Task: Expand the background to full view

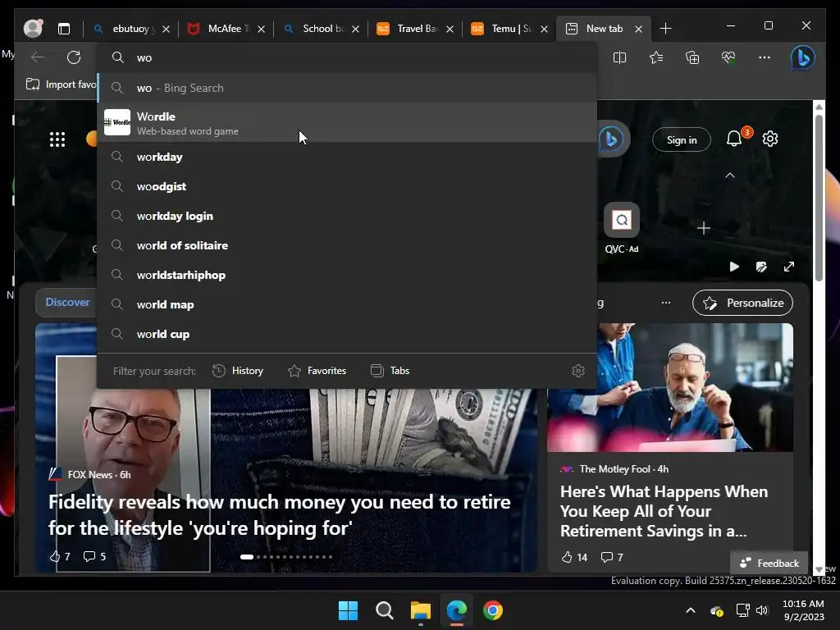Action: (x=789, y=267)
